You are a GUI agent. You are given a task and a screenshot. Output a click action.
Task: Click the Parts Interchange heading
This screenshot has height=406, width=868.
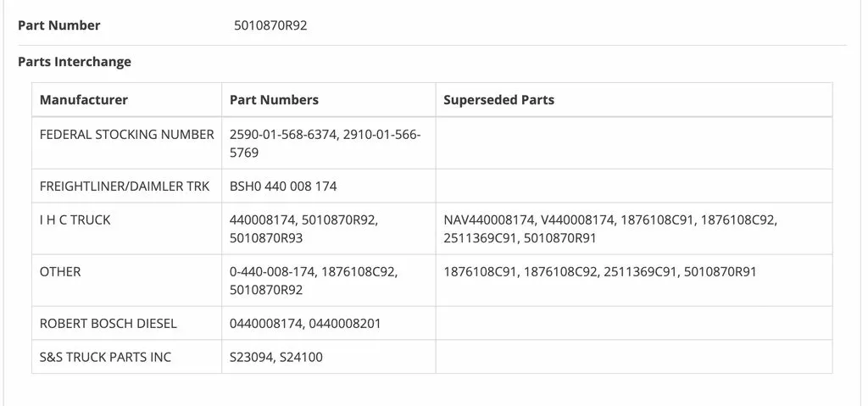tap(75, 62)
